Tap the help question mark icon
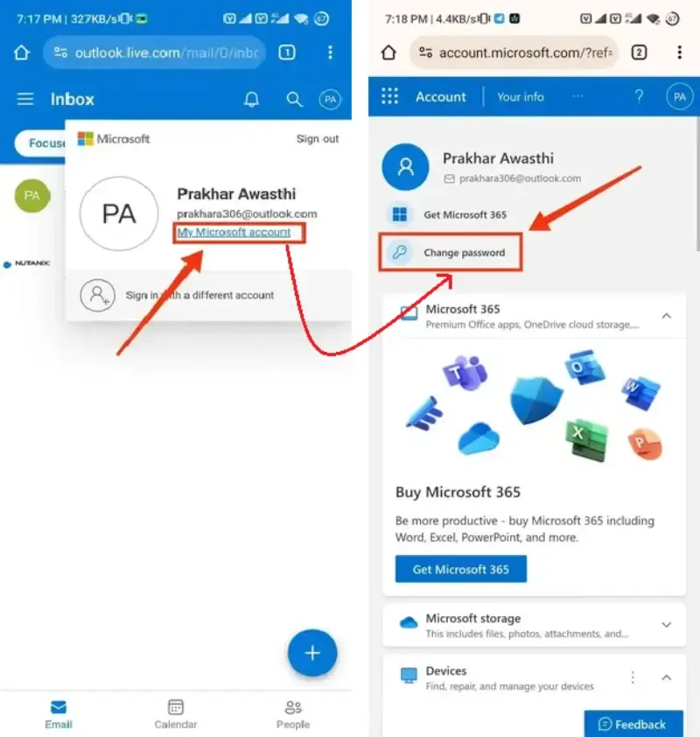 (639, 96)
